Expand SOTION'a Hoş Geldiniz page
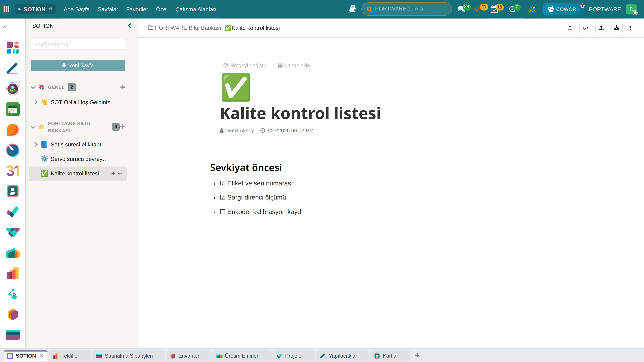This screenshot has height=362, width=644. tap(36, 102)
